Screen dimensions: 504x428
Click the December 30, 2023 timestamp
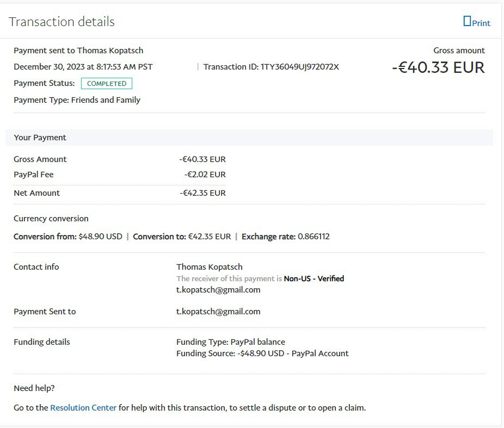coord(83,67)
